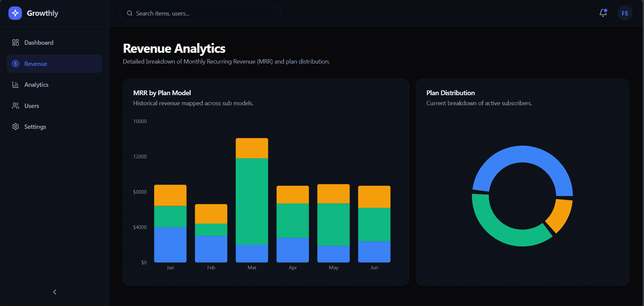644x306 pixels.
Task: Click the blue segment of January bar
Action: tap(170, 244)
